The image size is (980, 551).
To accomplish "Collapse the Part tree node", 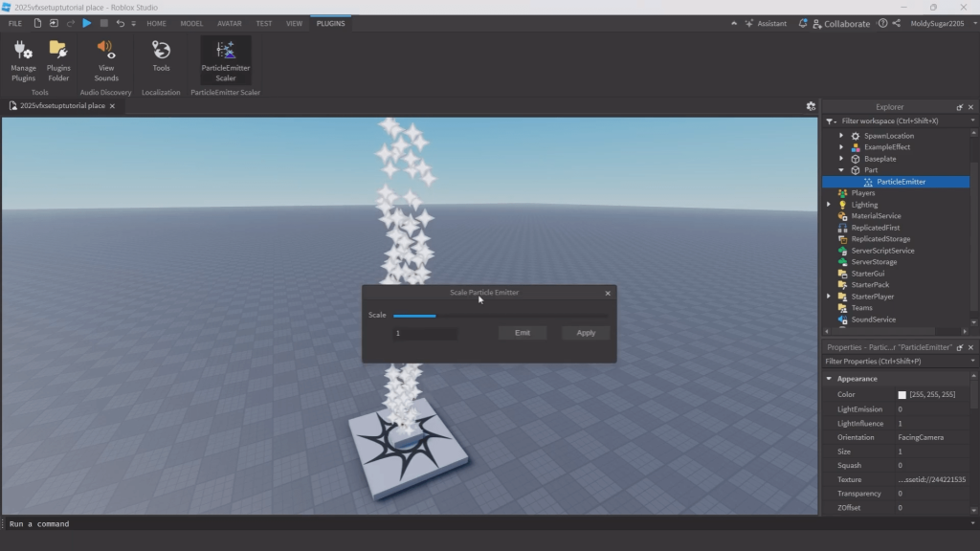I will tap(841, 170).
